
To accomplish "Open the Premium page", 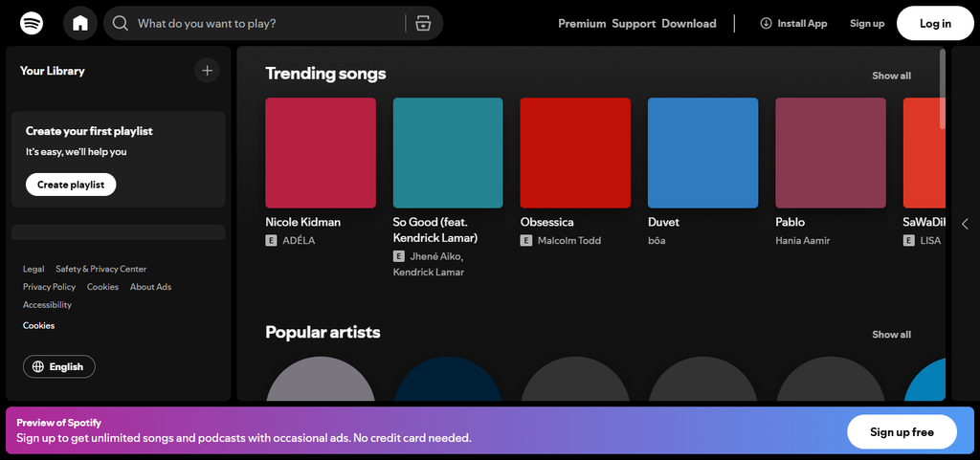I will point(582,24).
